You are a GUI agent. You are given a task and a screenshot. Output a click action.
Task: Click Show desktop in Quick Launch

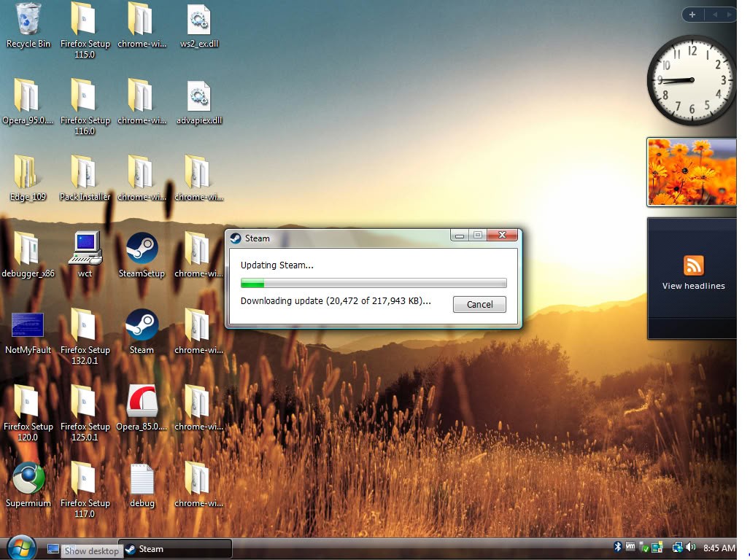coord(53,549)
